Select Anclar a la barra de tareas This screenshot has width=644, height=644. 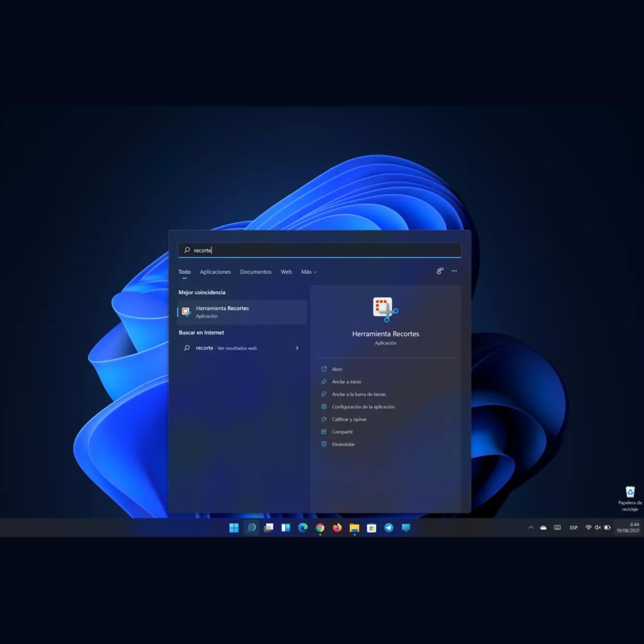(359, 394)
